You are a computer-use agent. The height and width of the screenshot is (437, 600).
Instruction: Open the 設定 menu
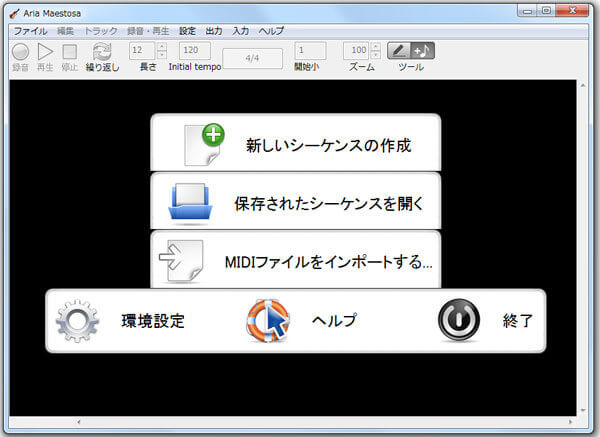click(x=188, y=31)
